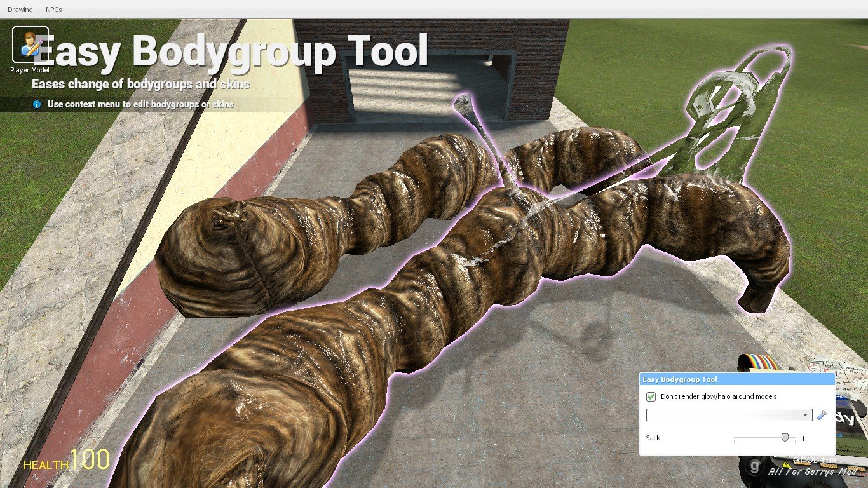The width and height of the screenshot is (868, 488).
Task: Open the Drawing menu
Action: click(20, 10)
